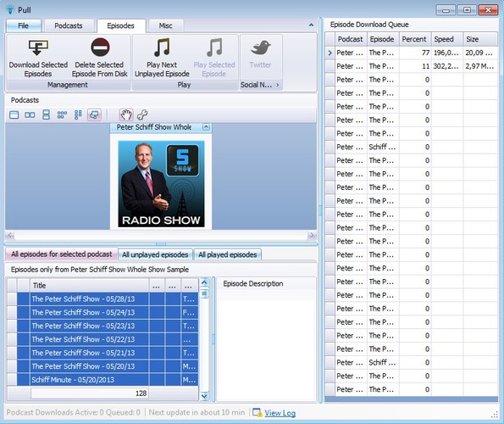The width and height of the screenshot is (504, 424).
Task: Click episode list scrollbar down arrow
Action: pyautogui.click(x=204, y=396)
